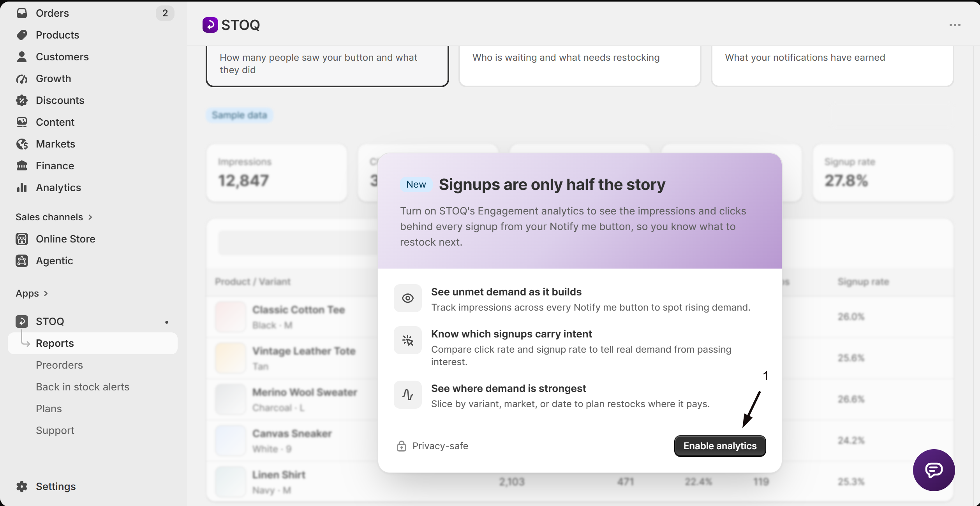The image size is (980, 506).
Task: Click the cursor-click icon for signup intent
Action: click(x=408, y=340)
